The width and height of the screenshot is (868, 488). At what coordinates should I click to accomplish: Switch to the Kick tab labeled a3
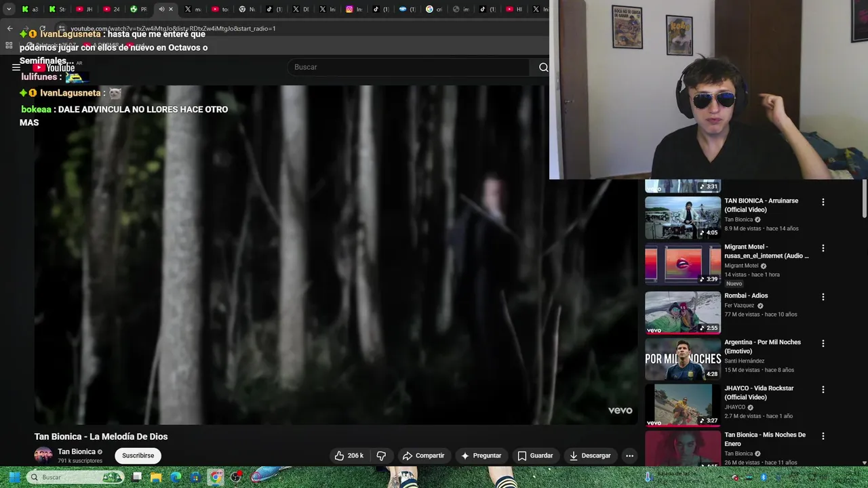point(29,9)
